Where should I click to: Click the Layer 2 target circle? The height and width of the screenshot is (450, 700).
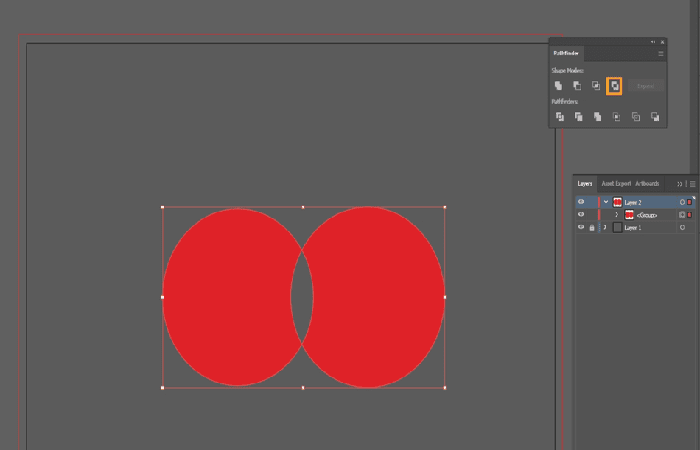click(682, 202)
